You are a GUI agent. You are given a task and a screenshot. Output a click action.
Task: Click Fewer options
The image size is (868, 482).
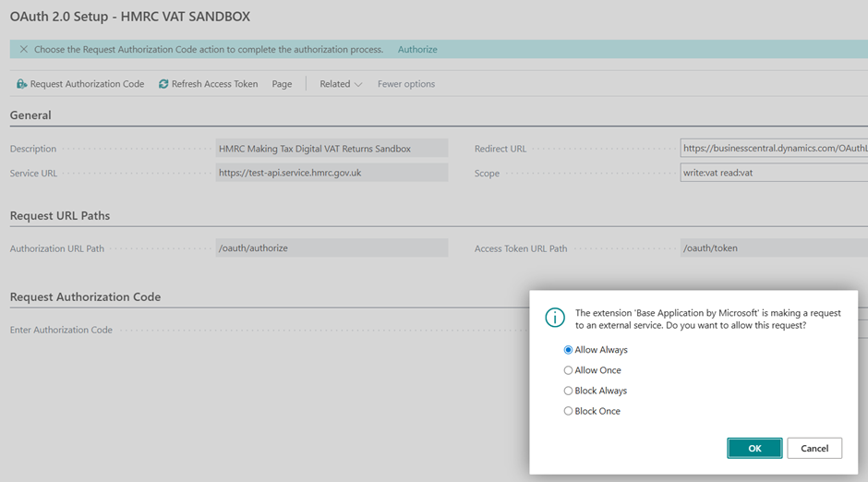[405, 83]
